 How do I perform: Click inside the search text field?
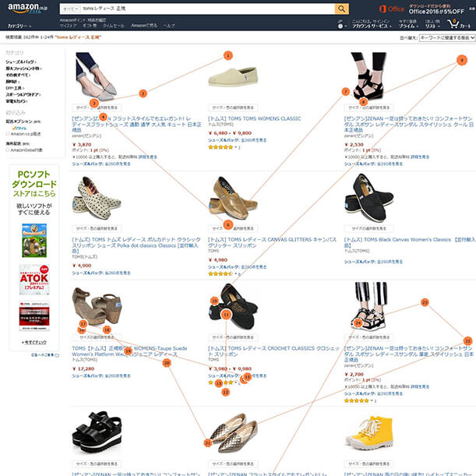(208, 9)
